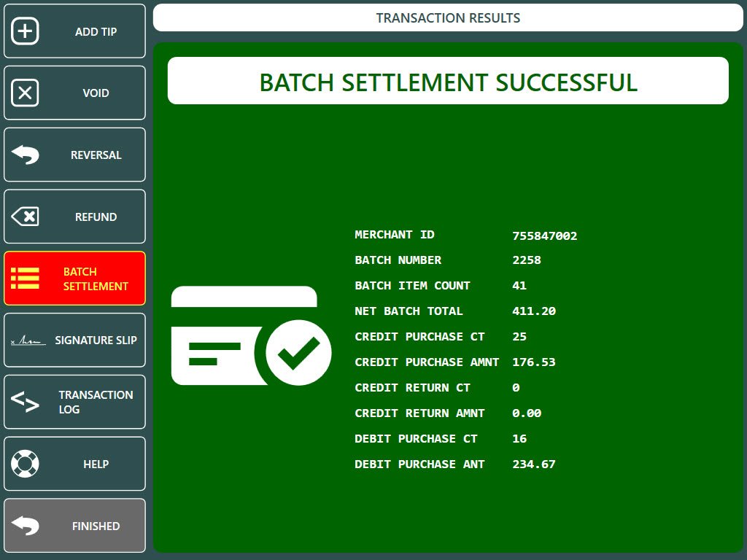Click the plus icon beside Add Tip

point(26,32)
